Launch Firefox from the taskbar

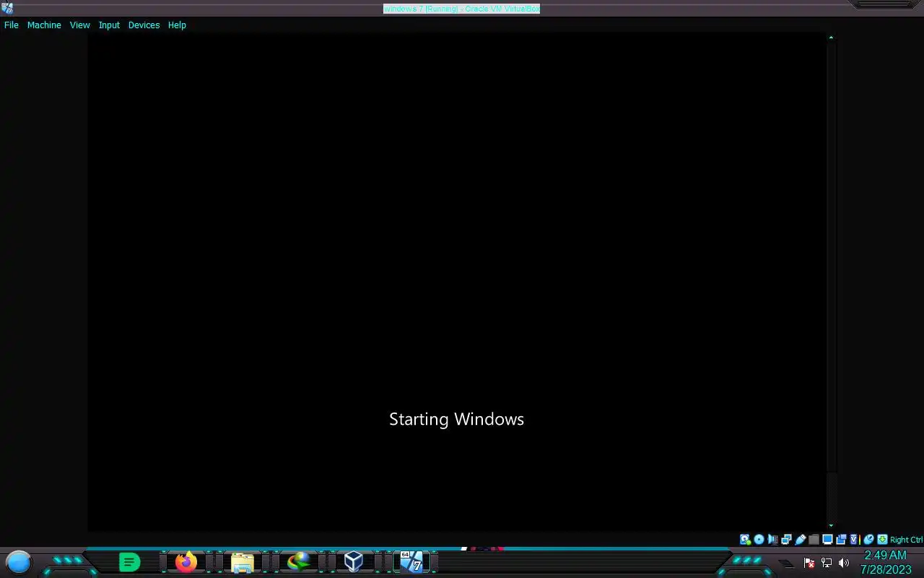(186, 561)
